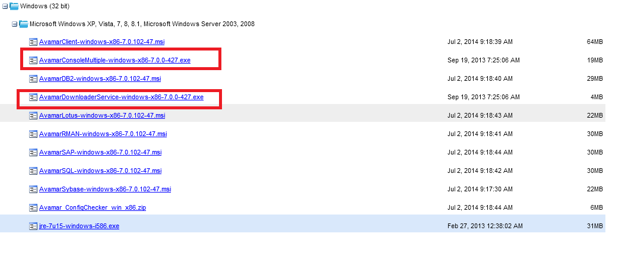Click the date in the AvamarConsoleMultiple row

(484, 61)
